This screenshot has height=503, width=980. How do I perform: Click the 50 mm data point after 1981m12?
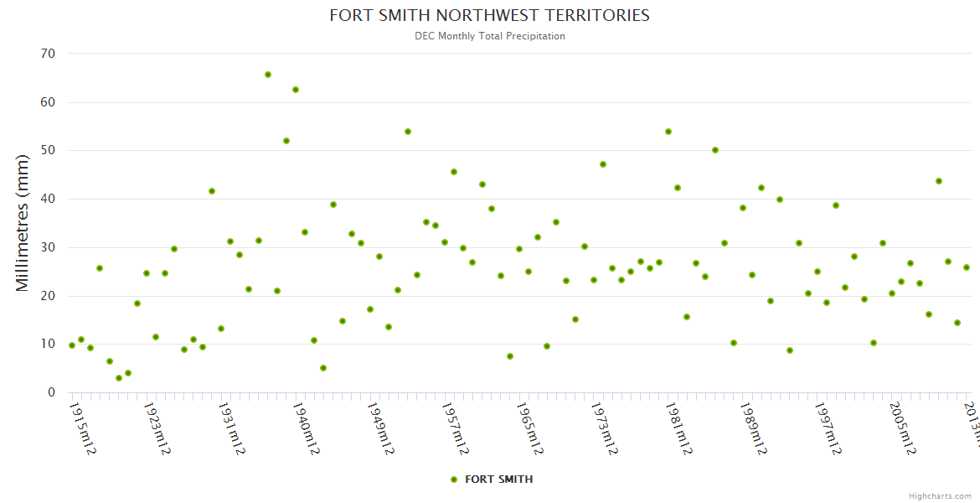[x=715, y=150]
